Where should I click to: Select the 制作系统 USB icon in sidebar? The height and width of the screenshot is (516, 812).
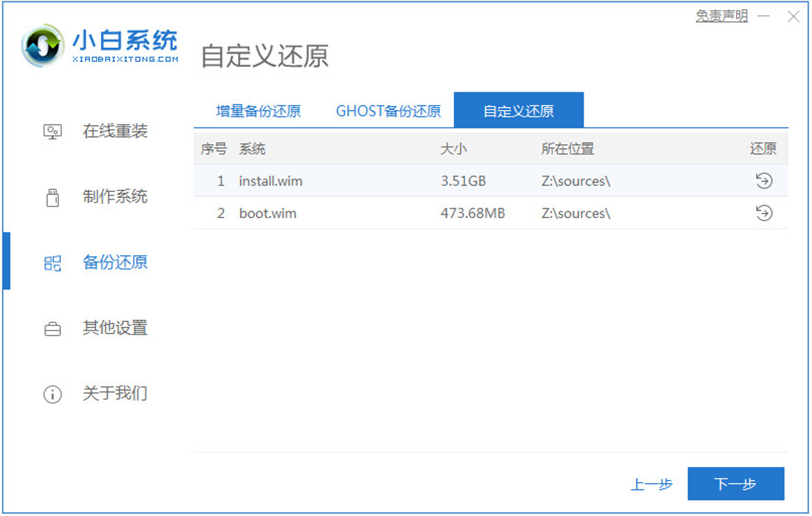(52, 196)
